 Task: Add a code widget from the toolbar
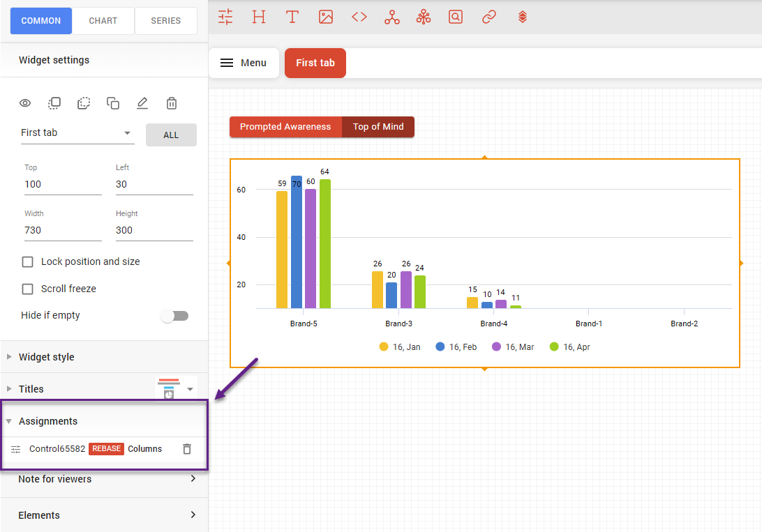(x=359, y=17)
